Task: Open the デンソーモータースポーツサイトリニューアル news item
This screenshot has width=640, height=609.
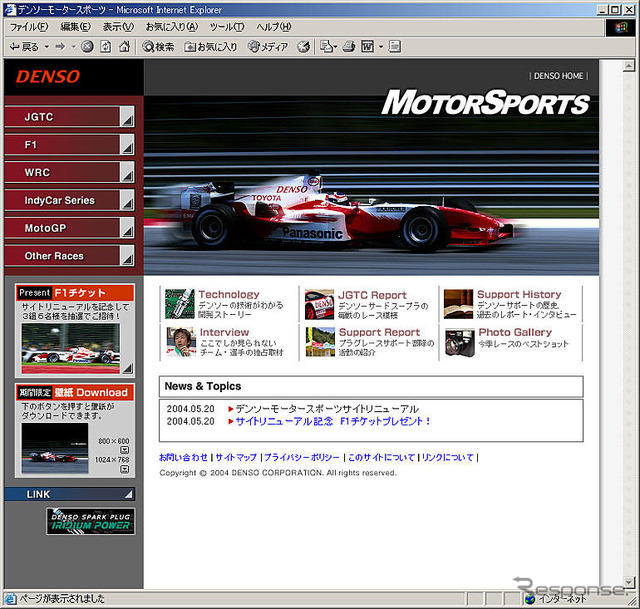Action: point(327,409)
